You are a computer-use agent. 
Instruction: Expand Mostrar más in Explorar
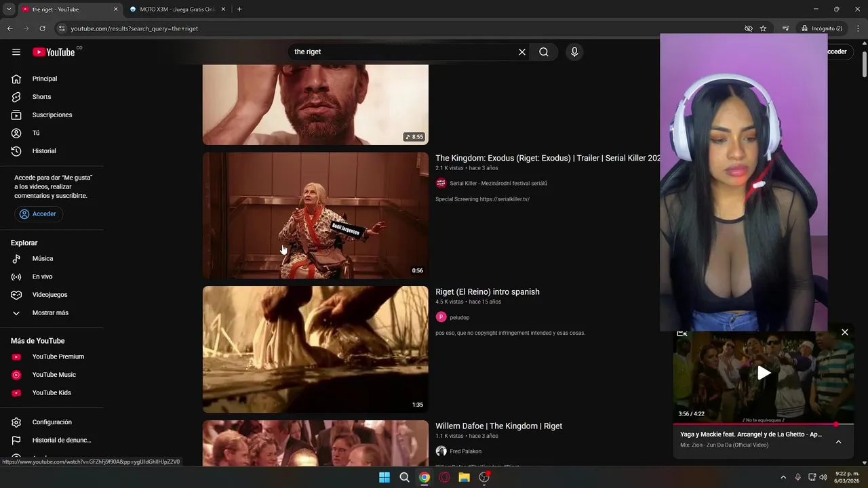[52, 312]
